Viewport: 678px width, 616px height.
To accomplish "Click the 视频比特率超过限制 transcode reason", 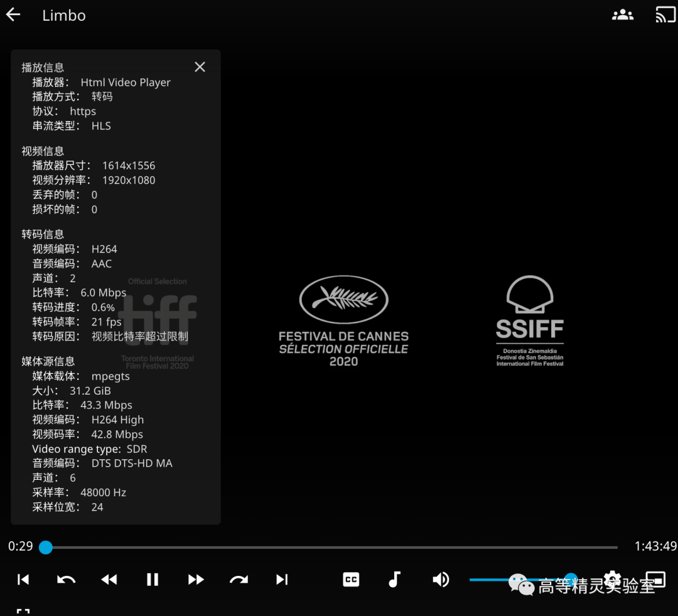I will [x=139, y=336].
